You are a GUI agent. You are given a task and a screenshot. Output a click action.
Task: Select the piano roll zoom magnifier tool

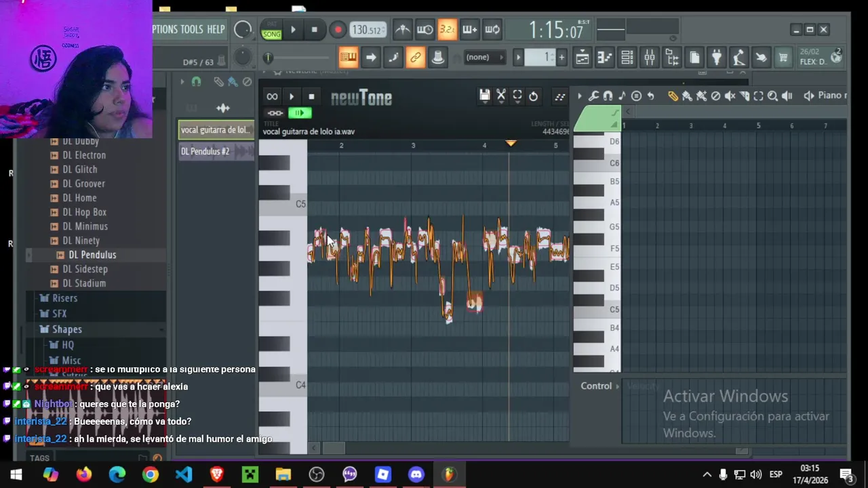772,96
